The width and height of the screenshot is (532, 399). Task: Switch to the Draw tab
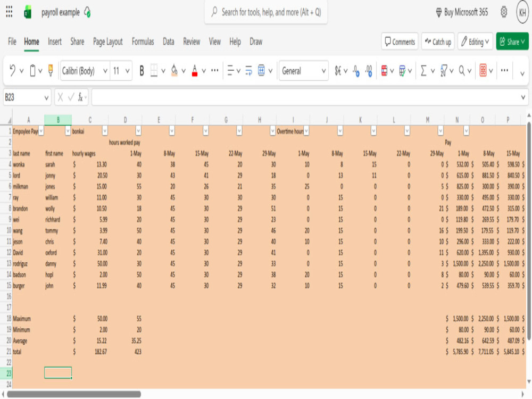coord(256,41)
